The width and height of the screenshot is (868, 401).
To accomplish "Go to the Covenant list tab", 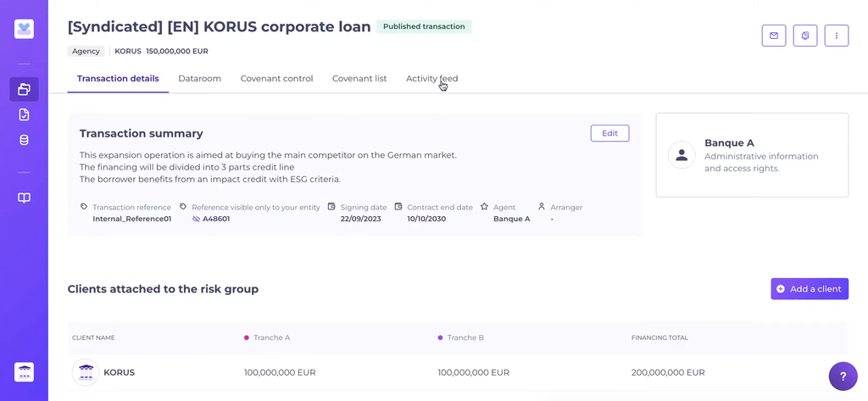I will [x=359, y=79].
